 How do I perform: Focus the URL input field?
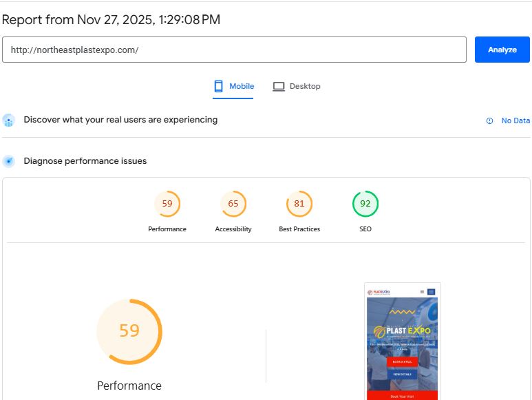[234, 50]
